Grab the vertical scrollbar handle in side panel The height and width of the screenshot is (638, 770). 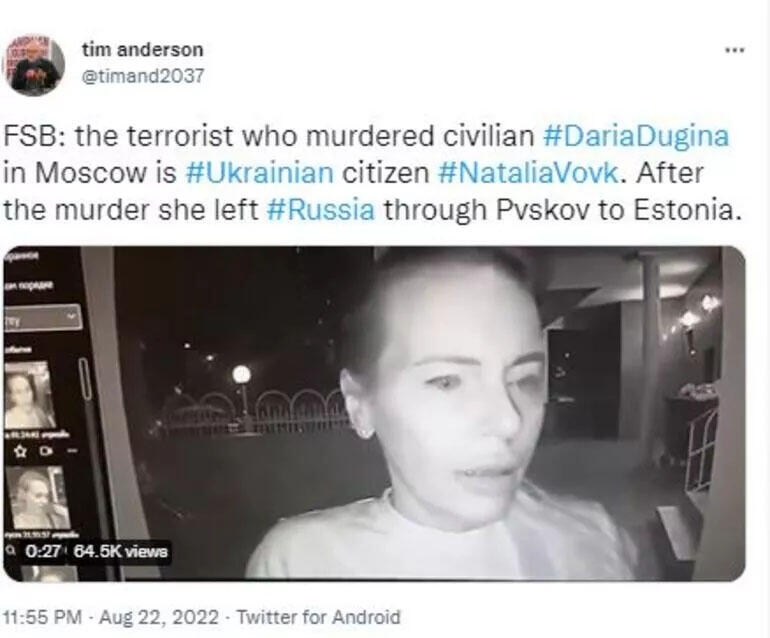(x=83, y=379)
